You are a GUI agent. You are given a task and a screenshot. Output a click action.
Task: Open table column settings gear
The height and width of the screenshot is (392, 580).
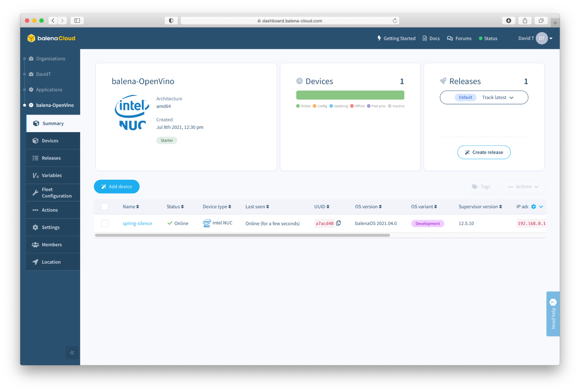coord(533,206)
